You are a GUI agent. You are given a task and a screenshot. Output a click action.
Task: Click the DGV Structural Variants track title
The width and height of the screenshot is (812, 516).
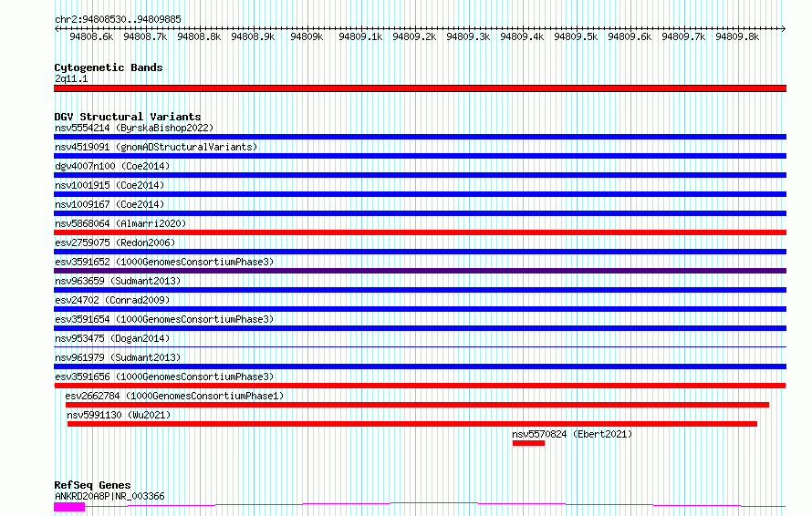[128, 117]
